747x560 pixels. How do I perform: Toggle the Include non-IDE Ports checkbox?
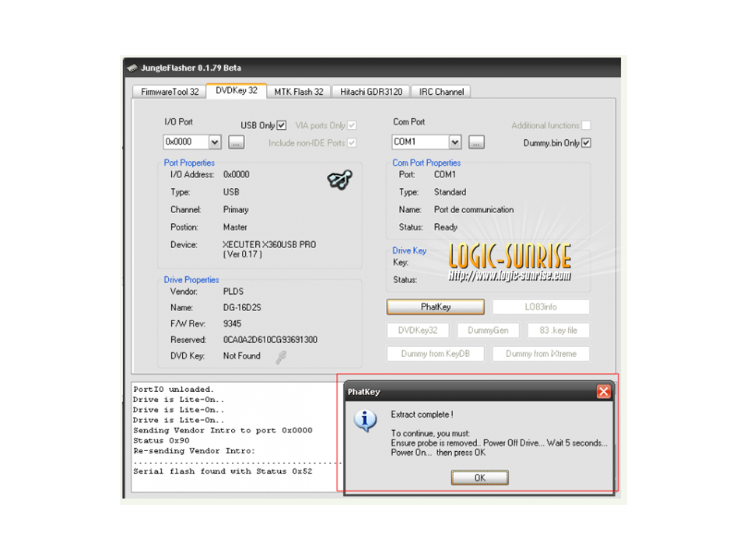352,143
